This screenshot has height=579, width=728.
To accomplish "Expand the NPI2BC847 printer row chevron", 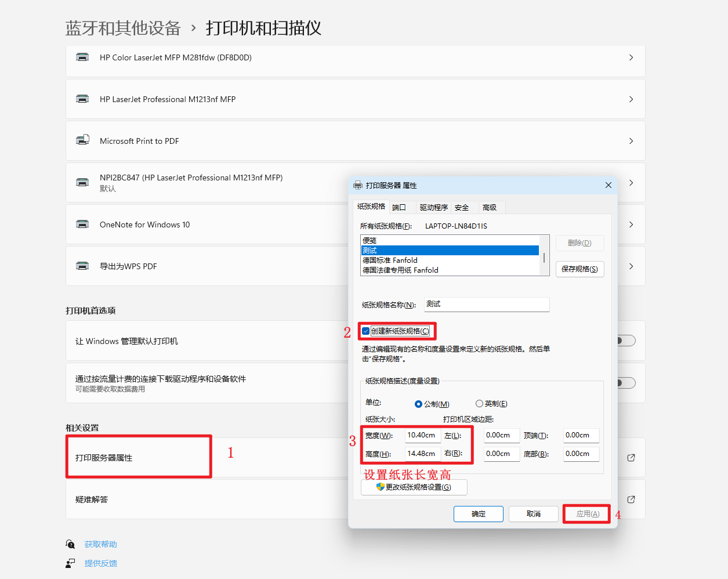I will (x=631, y=183).
